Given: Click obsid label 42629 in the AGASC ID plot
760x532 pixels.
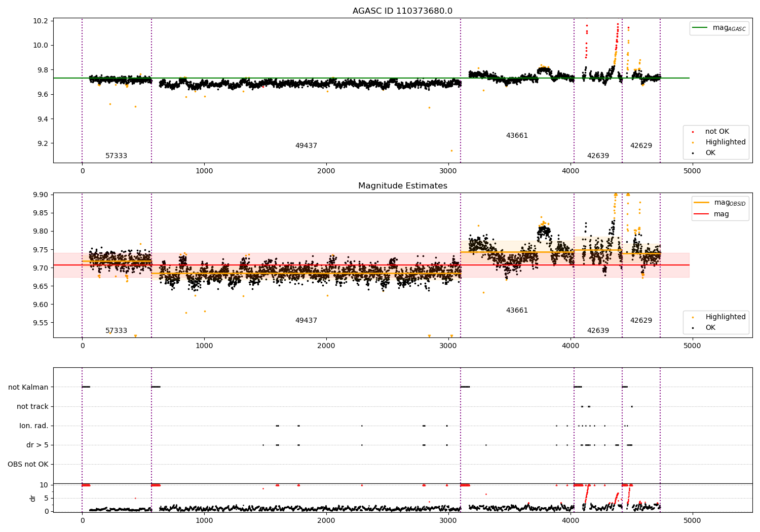Looking at the screenshot, I should [x=641, y=146].
